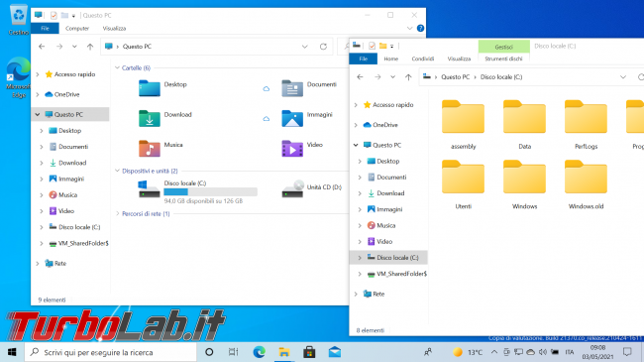Open Visualizza tab in Questo PC window
Viewport: 644px width, 362px height.
[114, 29]
